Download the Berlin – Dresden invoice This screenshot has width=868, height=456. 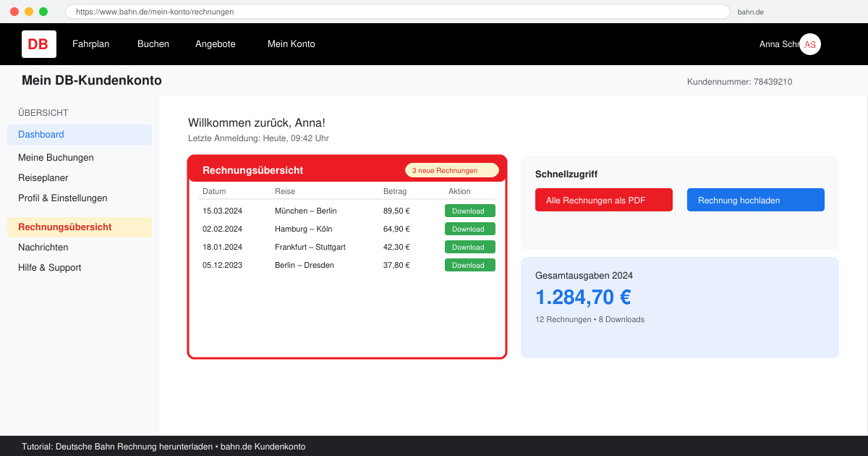(470, 265)
